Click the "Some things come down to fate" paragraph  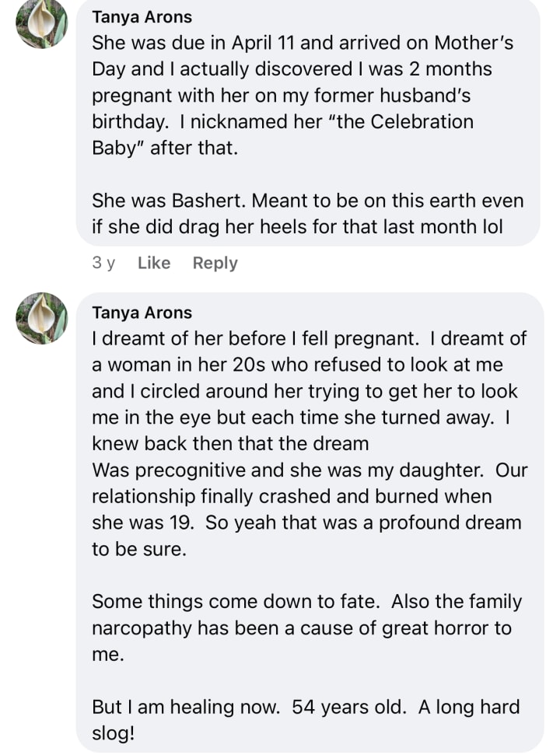coord(306,628)
